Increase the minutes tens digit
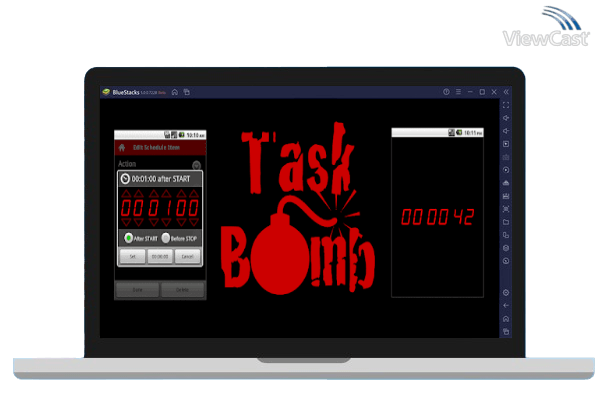 [x=154, y=193]
